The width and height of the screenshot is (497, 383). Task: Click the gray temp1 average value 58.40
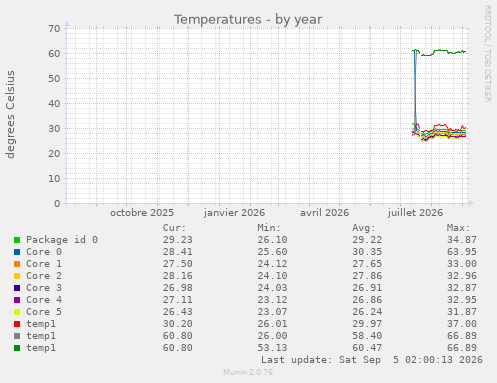(x=367, y=336)
